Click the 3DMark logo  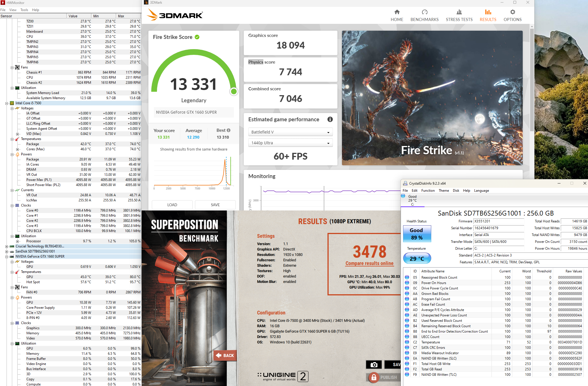click(x=175, y=15)
